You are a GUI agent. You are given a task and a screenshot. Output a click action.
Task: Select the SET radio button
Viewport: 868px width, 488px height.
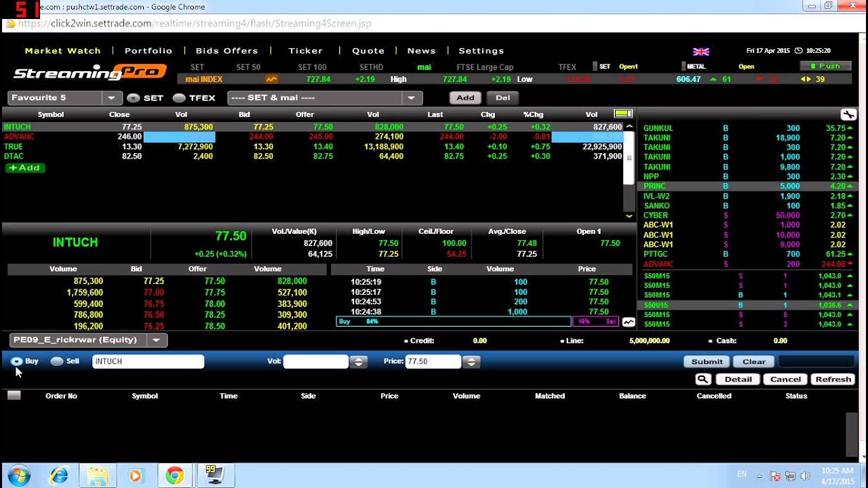pyautogui.click(x=134, y=98)
